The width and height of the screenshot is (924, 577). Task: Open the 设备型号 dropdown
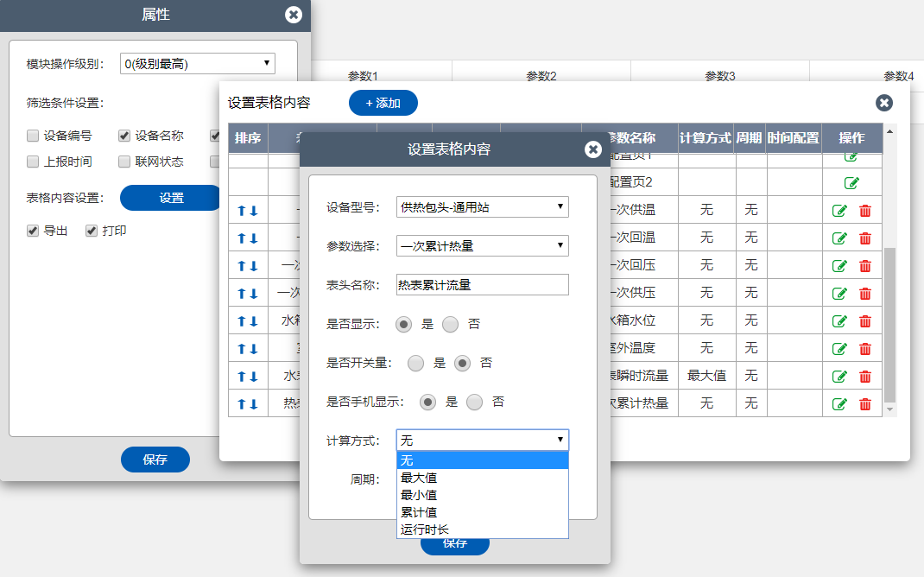[482, 207]
